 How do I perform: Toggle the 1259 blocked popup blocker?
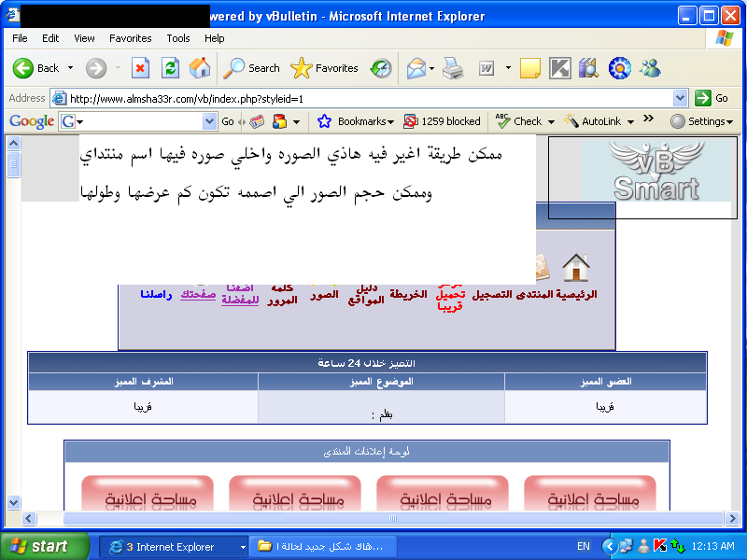pyautogui.click(x=443, y=121)
